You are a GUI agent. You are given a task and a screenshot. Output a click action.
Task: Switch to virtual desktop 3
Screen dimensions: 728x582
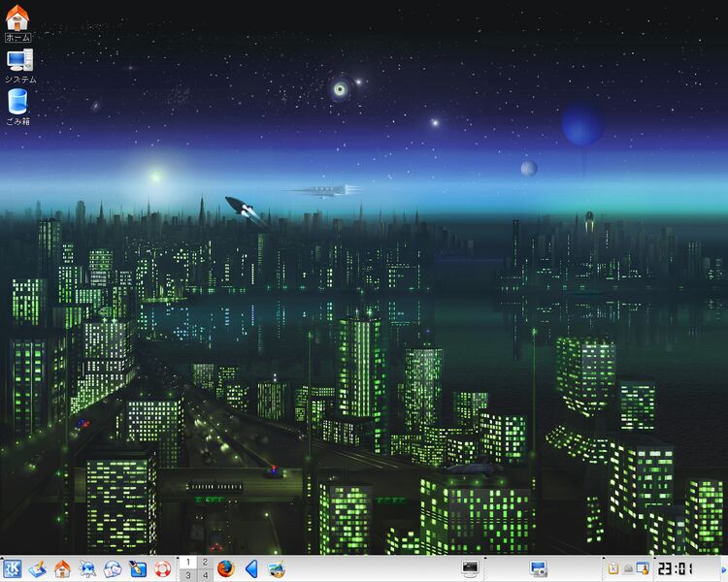(x=188, y=575)
